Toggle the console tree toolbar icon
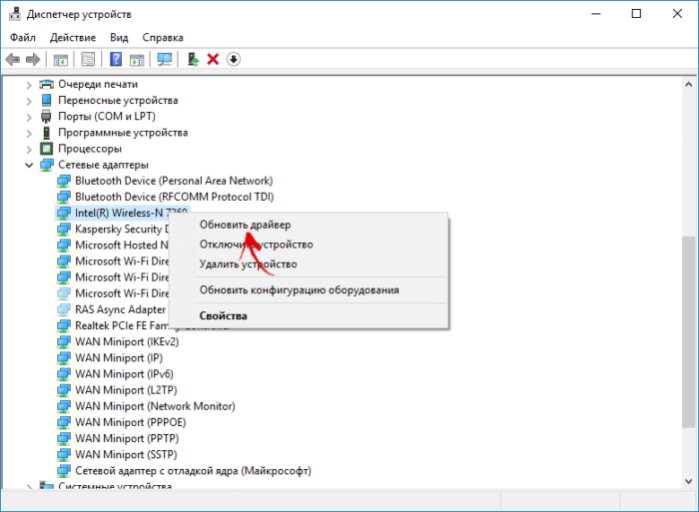Viewport: 699px width, 512px height. (x=61, y=59)
